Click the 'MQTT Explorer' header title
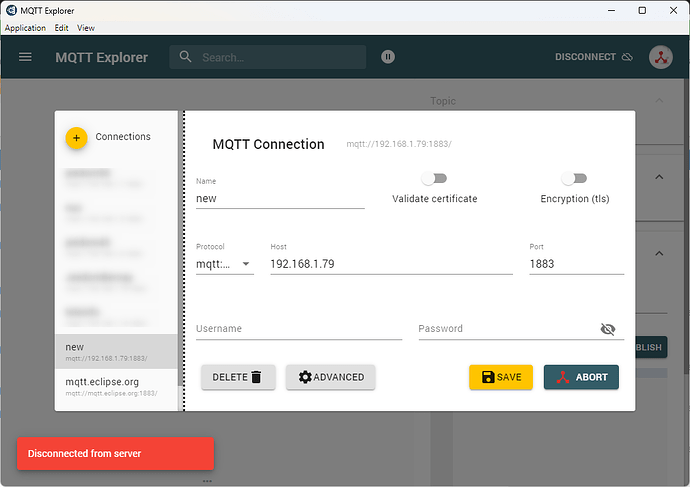This screenshot has height=487, width=690. click(102, 57)
